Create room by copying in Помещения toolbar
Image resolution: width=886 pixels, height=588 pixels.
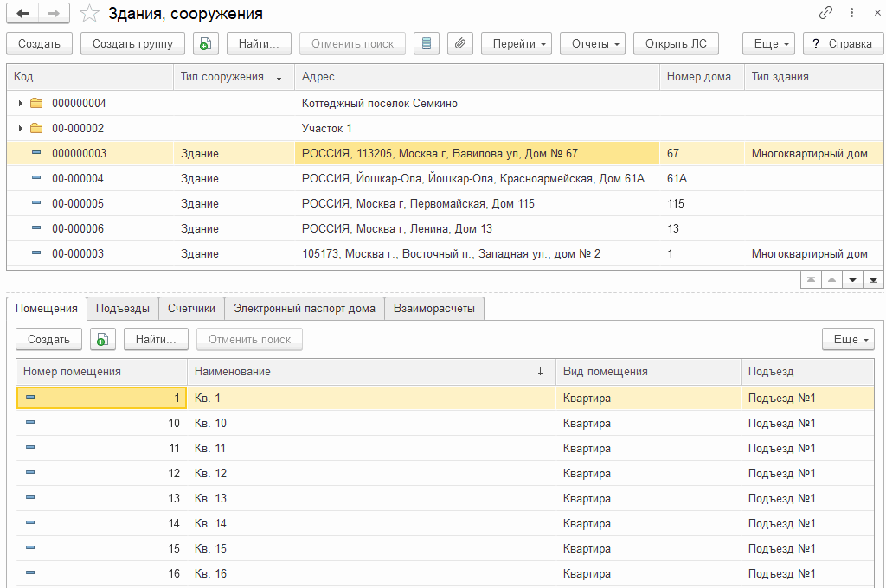tap(103, 340)
